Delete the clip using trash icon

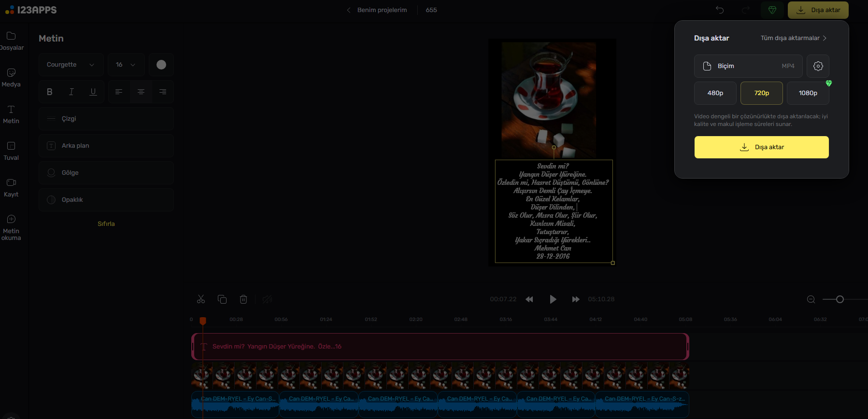pos(243,299)
